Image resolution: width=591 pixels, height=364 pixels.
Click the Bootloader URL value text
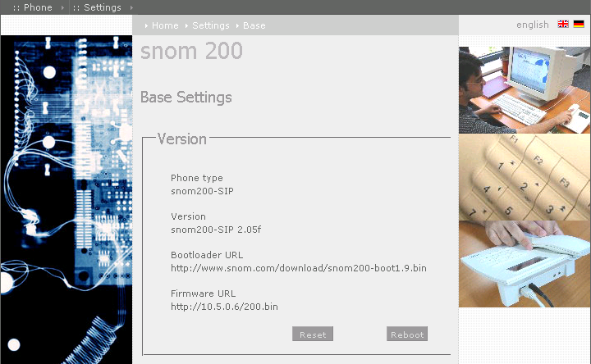(x=298, y=268)
